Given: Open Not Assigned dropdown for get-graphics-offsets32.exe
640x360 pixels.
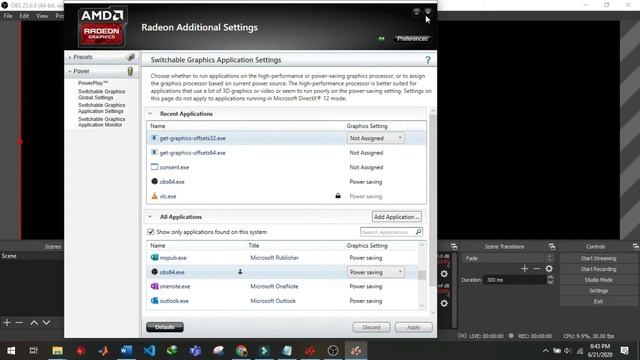Looking at the screenshot, I should (376, 138).
